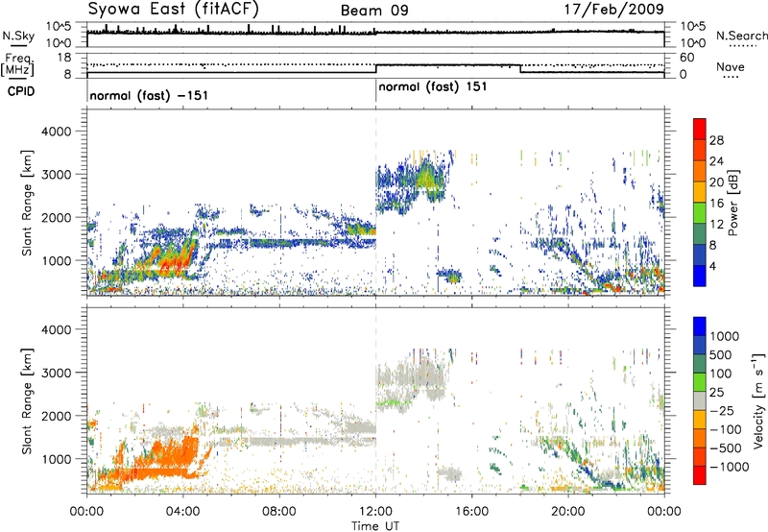Screen dimensions: 768x532
Task: Click the '60' label on the Nave axis
Action: pyautogui.click(x=687, y=58)
